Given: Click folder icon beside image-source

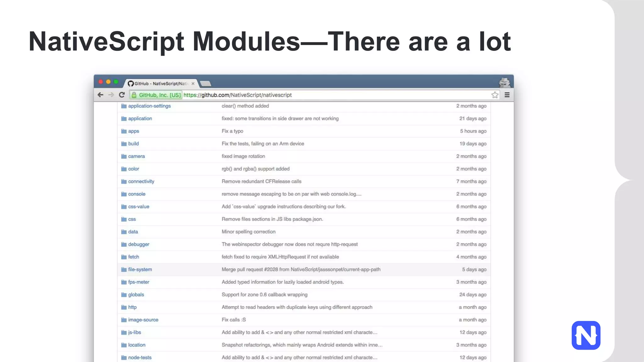Looking at the screenshot, I should 124,320.
